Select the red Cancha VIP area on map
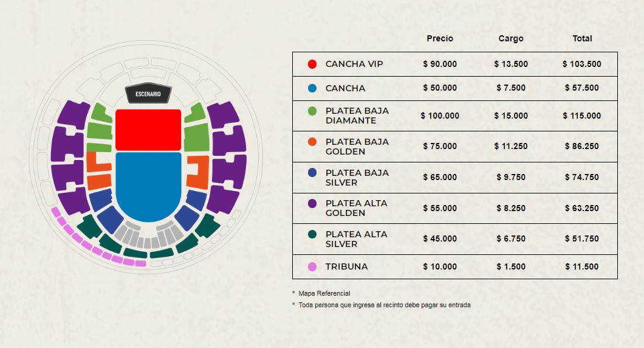The image size is (644, 348). pyautogui.click(x=148, y=130)
